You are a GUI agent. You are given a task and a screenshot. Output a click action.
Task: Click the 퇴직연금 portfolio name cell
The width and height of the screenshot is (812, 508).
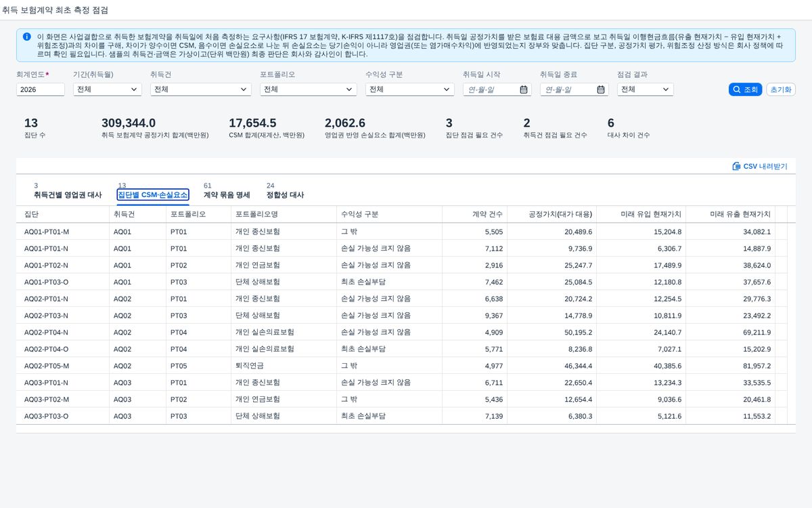tap(284, 366)
